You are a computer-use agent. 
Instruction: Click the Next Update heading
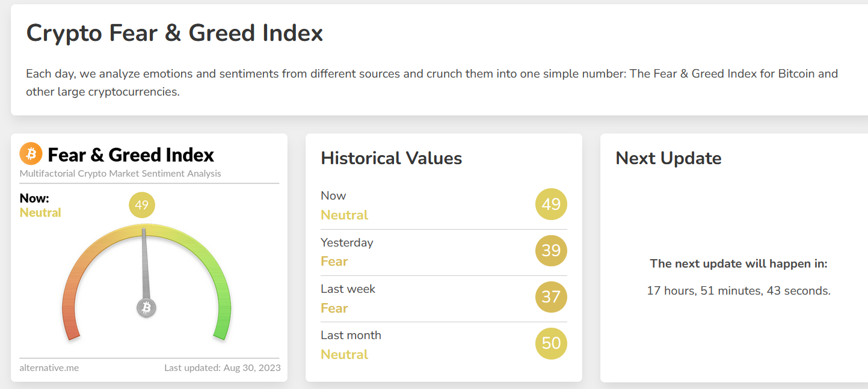(x=668, y=158)
